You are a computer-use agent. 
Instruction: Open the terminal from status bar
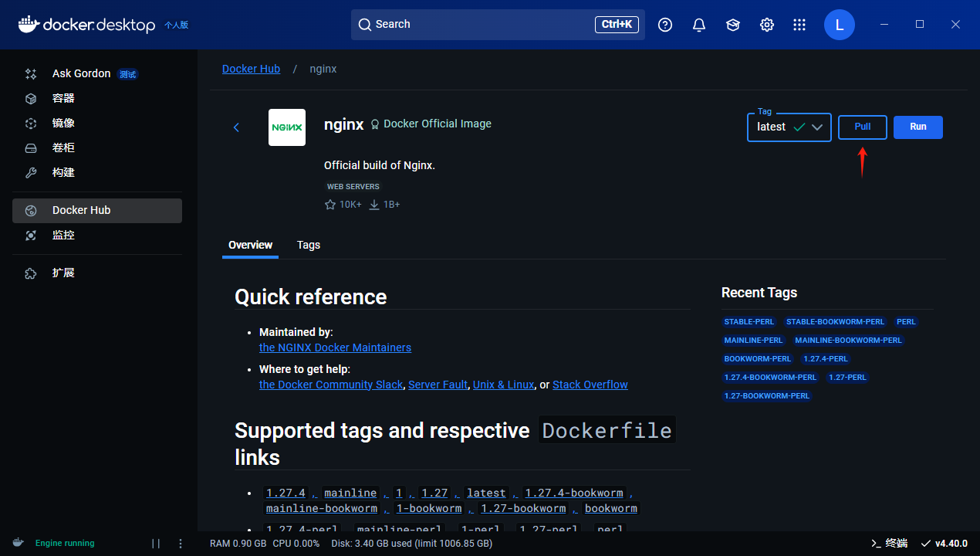click(889, 543)
